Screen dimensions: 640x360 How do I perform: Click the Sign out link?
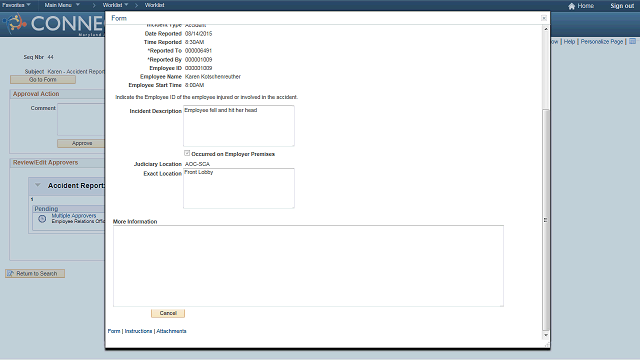pyautogui.click(x=622, y=6)
